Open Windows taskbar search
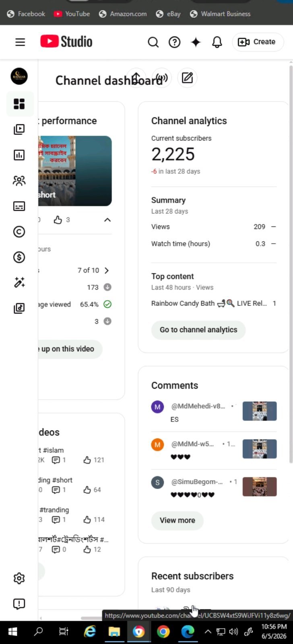The image size is (293, 644). [38, 632]
